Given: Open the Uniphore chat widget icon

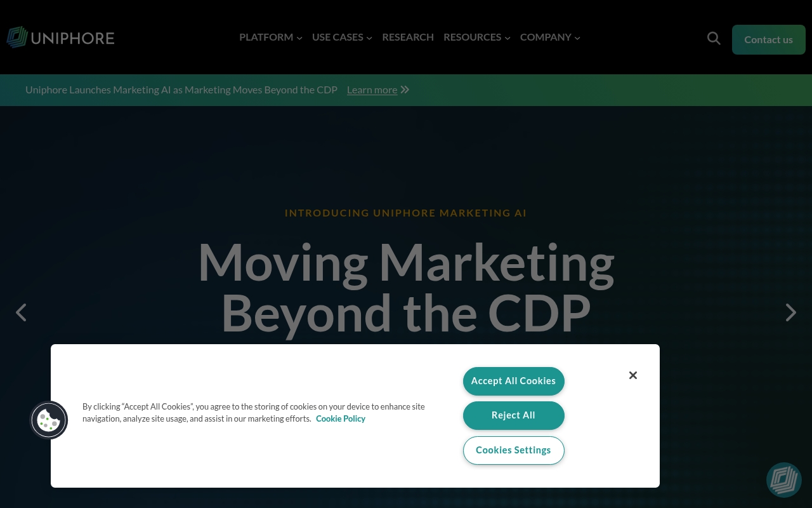Looking at the screenshot, I should (x=784, y=480).
